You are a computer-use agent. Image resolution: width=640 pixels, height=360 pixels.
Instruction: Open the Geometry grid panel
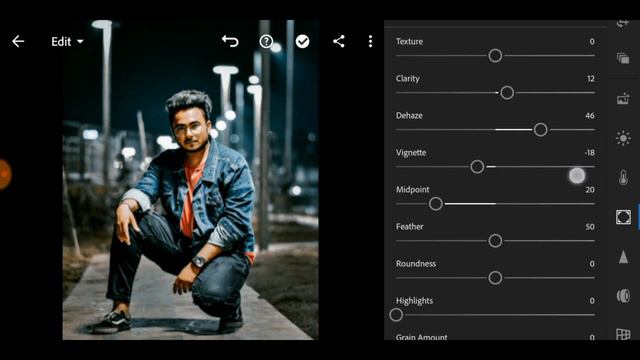pyautogui.click(x=623, y=334)
